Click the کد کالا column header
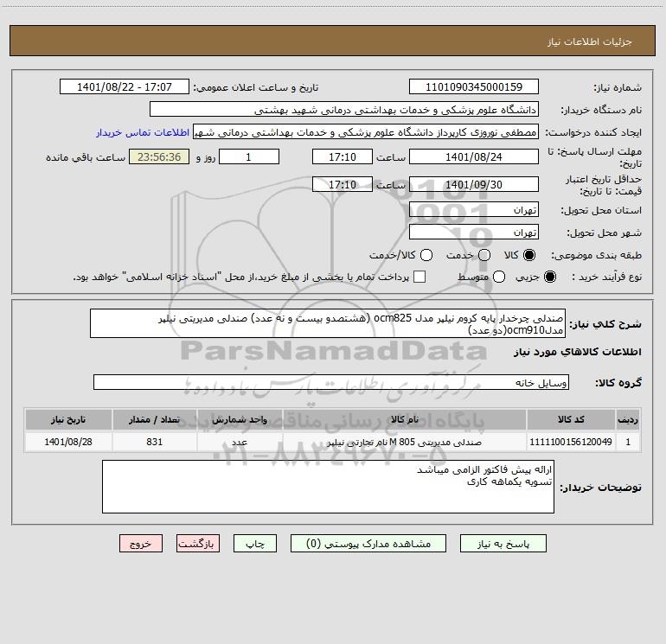This screenshot has width=666, height=644. point(571,419)
